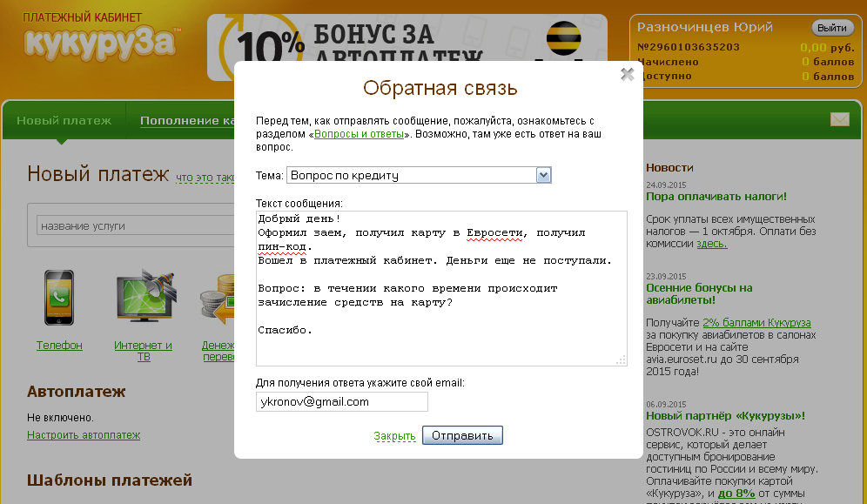Select the Телефон phone icon

pyautogui.click(x=59, y=298)
